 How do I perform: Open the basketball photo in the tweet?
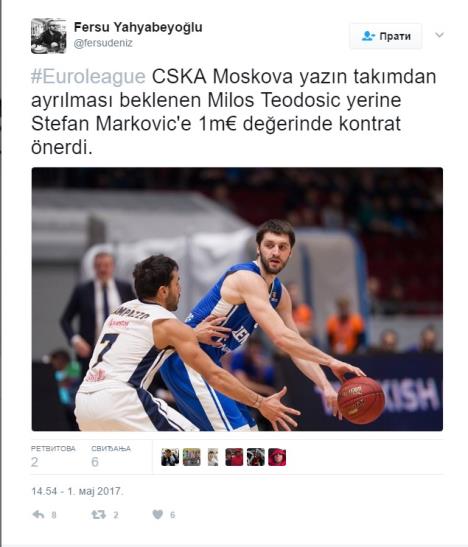pos(237,299)
